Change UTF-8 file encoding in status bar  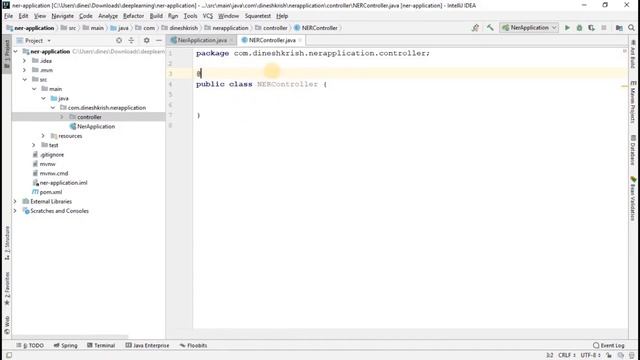click(590, 356)
